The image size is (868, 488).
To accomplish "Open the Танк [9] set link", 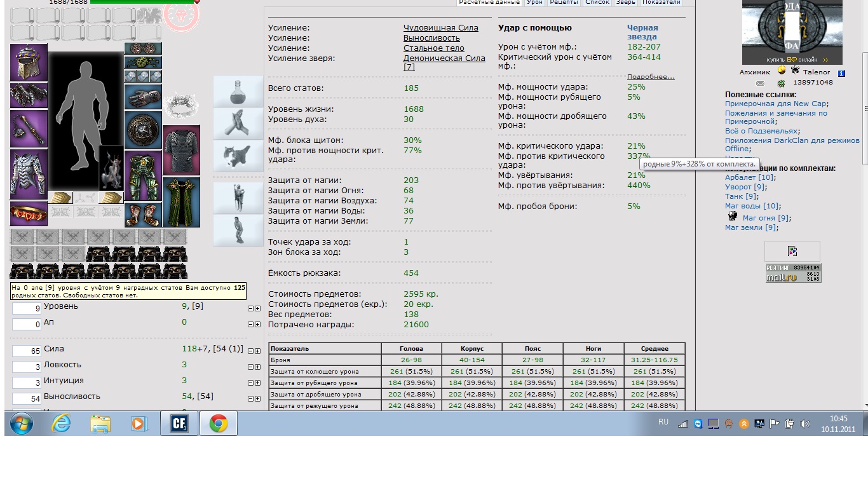I will (x=742, y=196).
